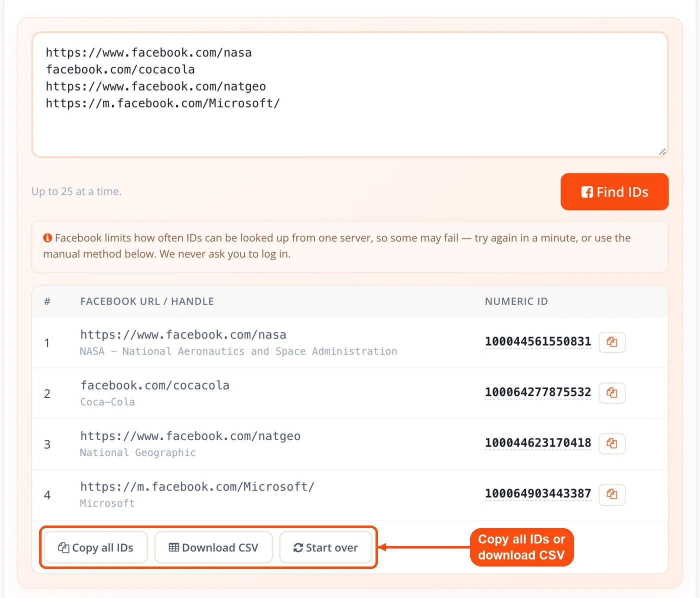Click the Coca-Cola page name subtitle
Viewport: 700px width, 598px height.
click(107, 402)
